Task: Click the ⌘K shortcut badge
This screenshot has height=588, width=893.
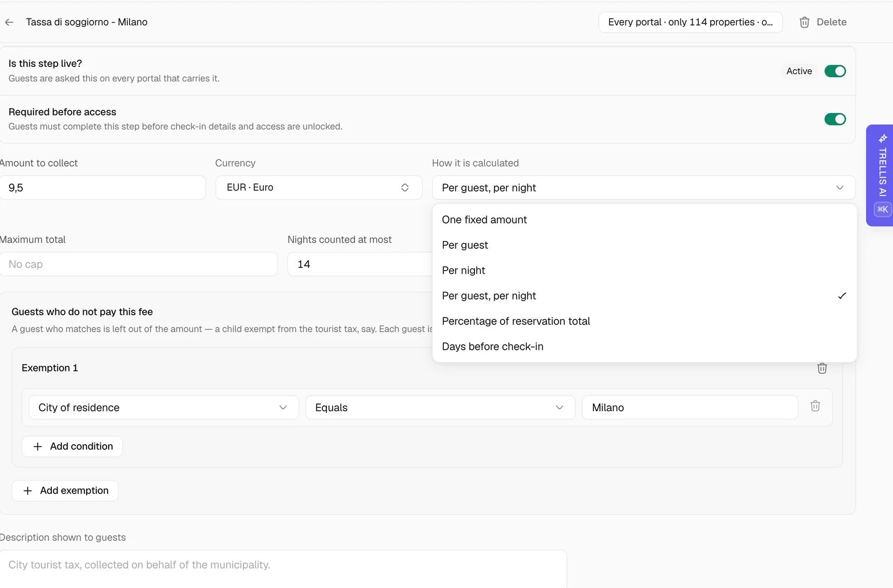Action: point(882,210)
